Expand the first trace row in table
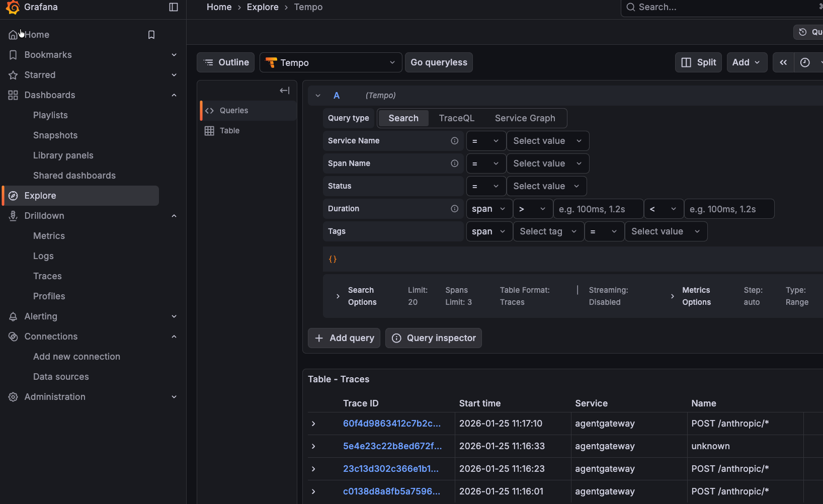 pos(313,424)
